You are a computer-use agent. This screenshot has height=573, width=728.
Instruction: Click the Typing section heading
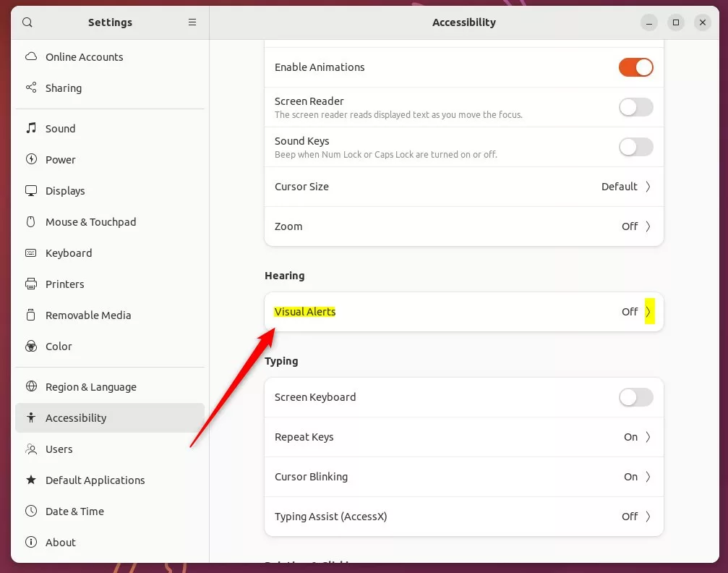tap(281, 361)
